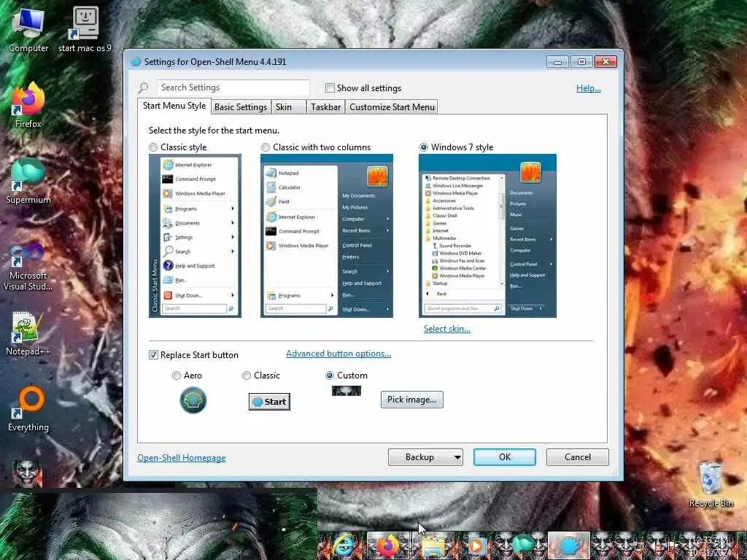
Task: Enable the Show all settings checkbox
Action: (x=330, y=87)
